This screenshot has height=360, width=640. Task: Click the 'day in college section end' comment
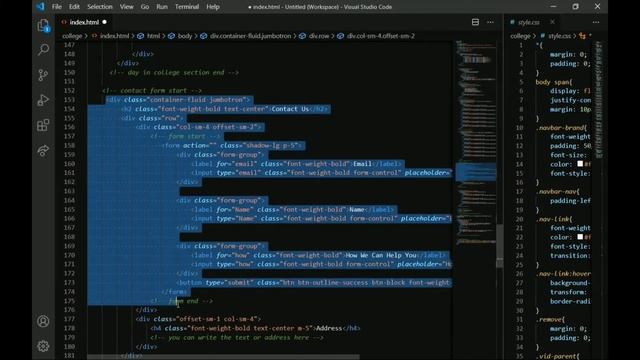(174, 72)
